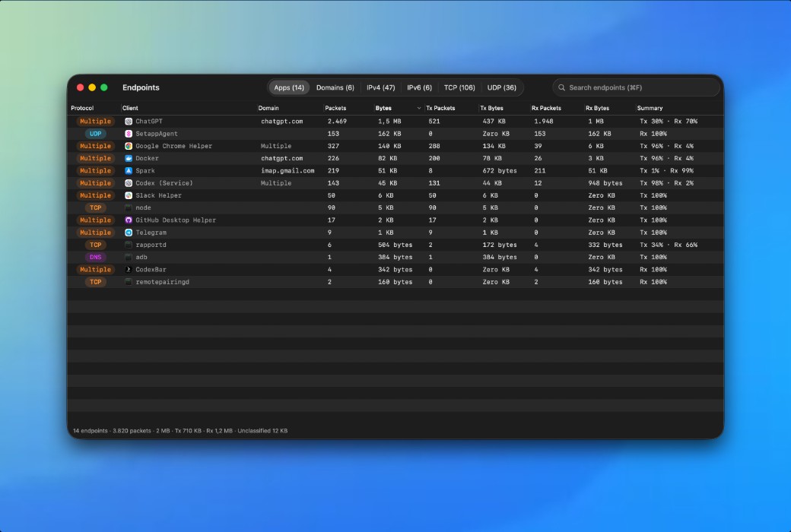Select the Google Chrome Helper client name
The image size is (791, 532).
pos(173,146)
